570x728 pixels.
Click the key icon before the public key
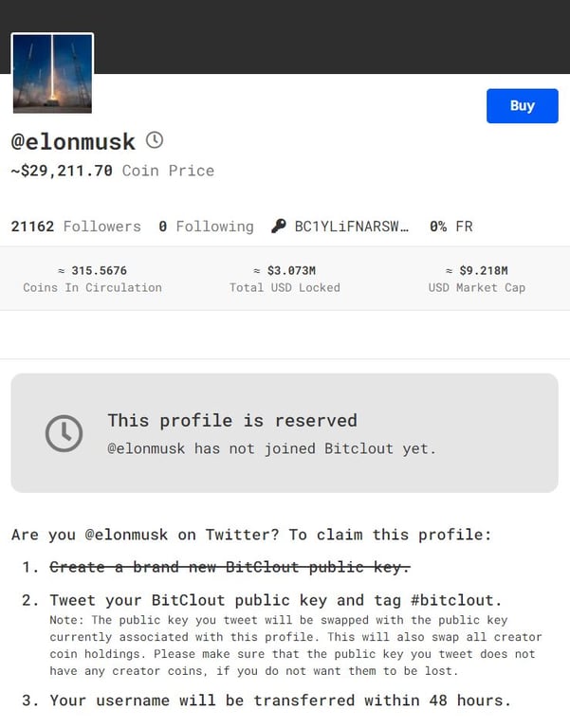278,227
